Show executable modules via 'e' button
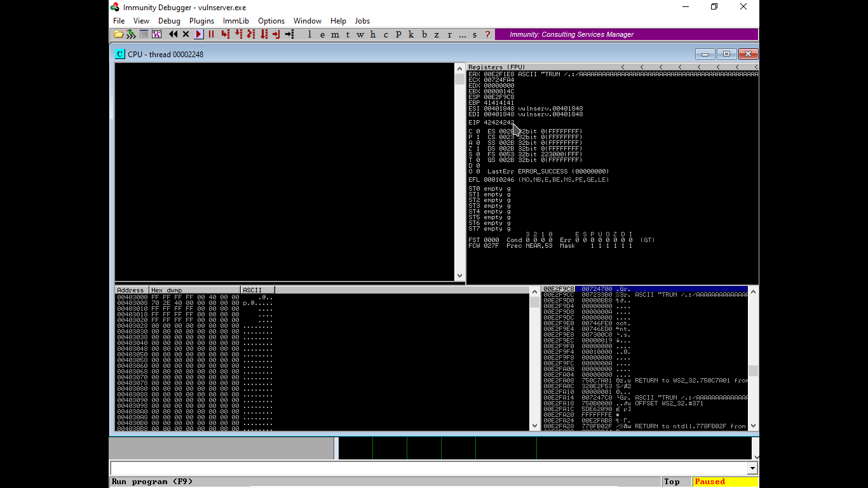 [322, 34]
